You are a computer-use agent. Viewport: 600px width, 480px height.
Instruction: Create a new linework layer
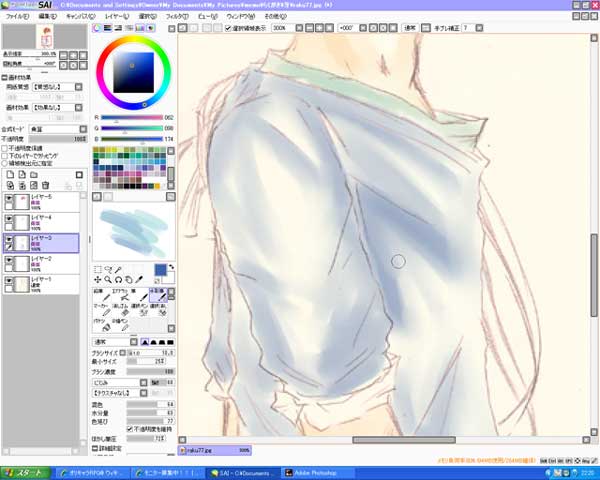(22, 175)
